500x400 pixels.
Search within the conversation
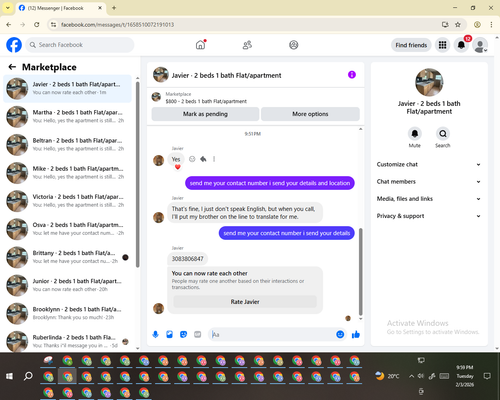443,134
